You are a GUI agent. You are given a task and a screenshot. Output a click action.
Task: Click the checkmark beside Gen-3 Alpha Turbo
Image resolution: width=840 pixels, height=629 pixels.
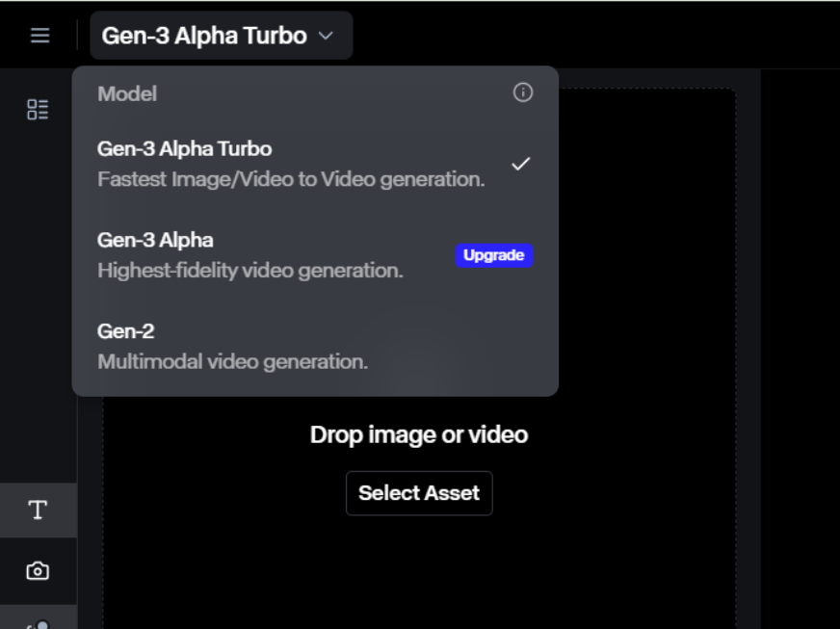[520, 164]
